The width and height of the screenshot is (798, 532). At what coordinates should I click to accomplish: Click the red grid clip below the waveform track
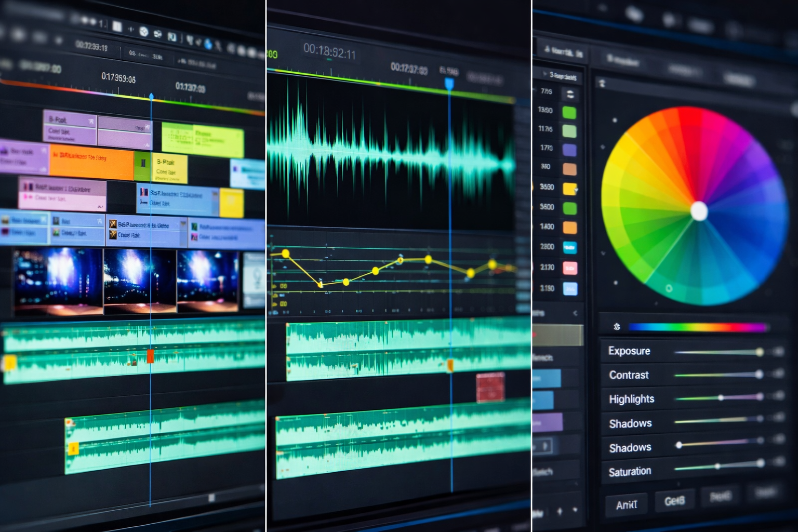(490, 387)
